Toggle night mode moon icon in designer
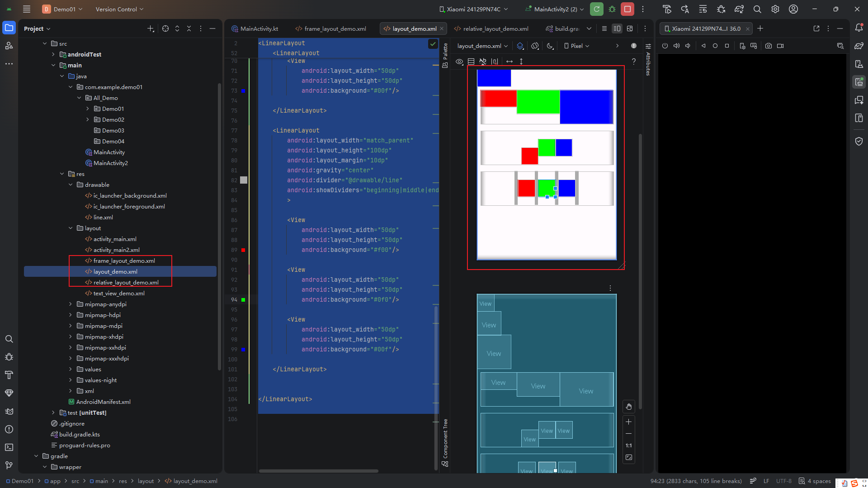Viewport: 868px width, 488px height. pyautogui.click(x=550, y=46)
